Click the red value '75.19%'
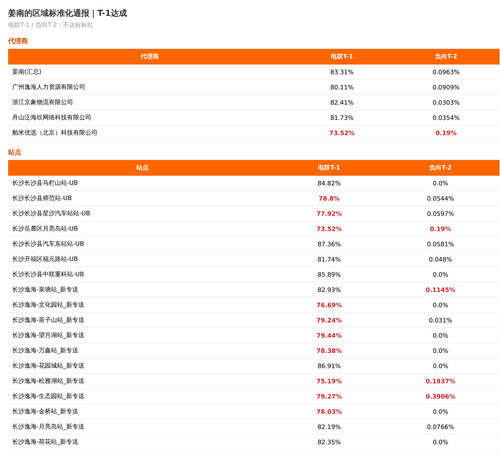This screenshot has height=458, width=500. (x=329, y=381)
